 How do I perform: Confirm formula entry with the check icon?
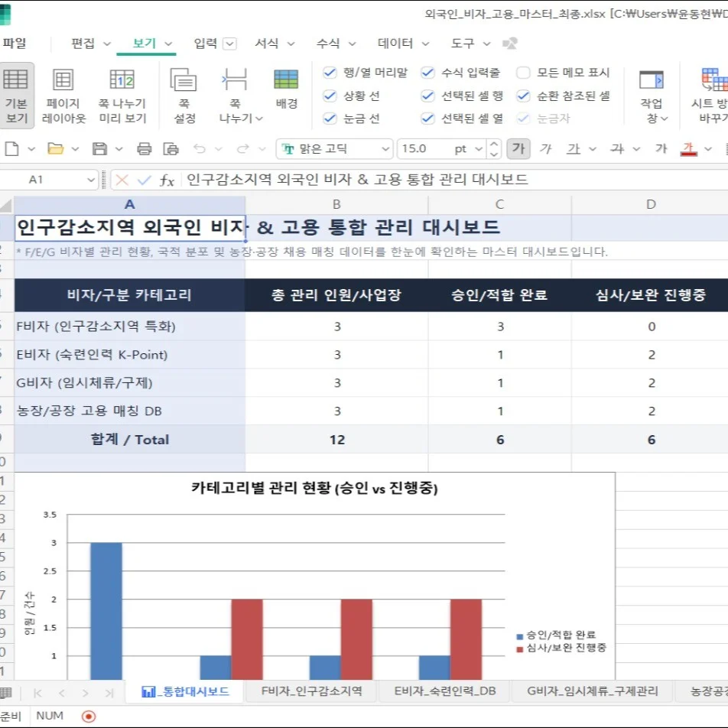pyautogui.click(x=145, y=180)
